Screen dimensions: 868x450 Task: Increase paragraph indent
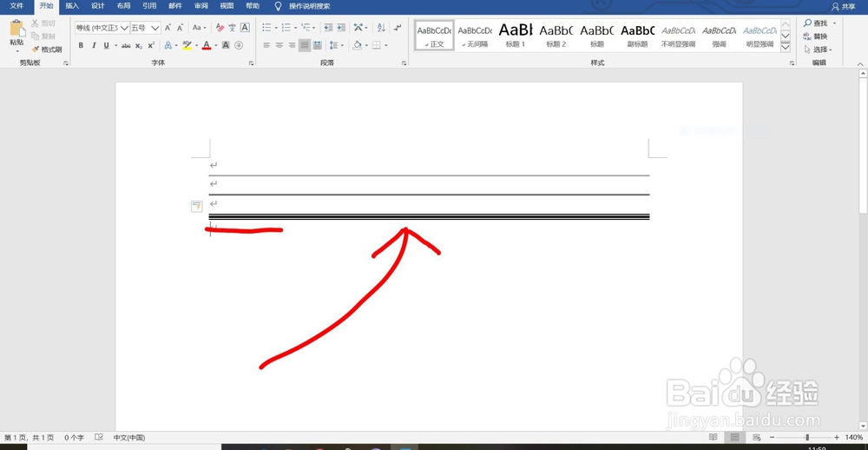[x=341, y=28]
